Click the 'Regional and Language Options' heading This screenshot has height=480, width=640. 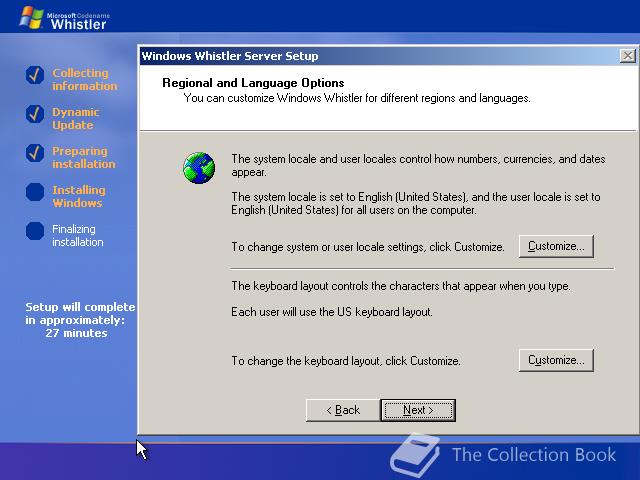click(x=253, y=83)
